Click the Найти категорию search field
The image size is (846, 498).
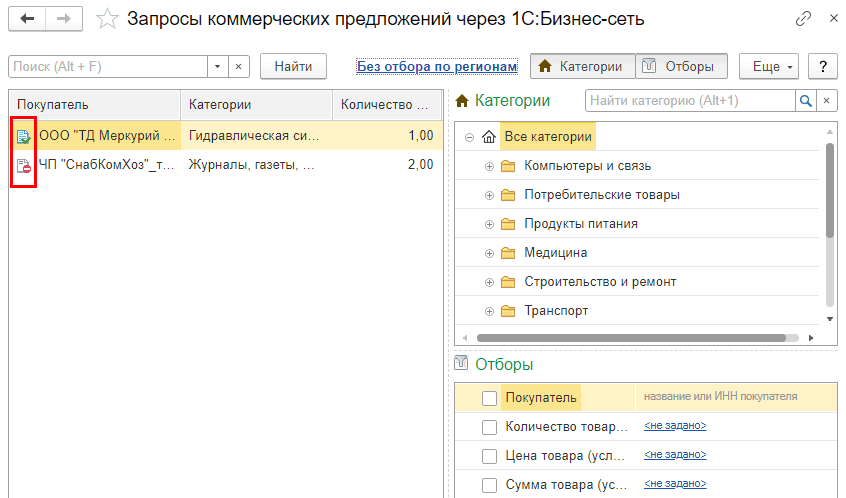690,101
